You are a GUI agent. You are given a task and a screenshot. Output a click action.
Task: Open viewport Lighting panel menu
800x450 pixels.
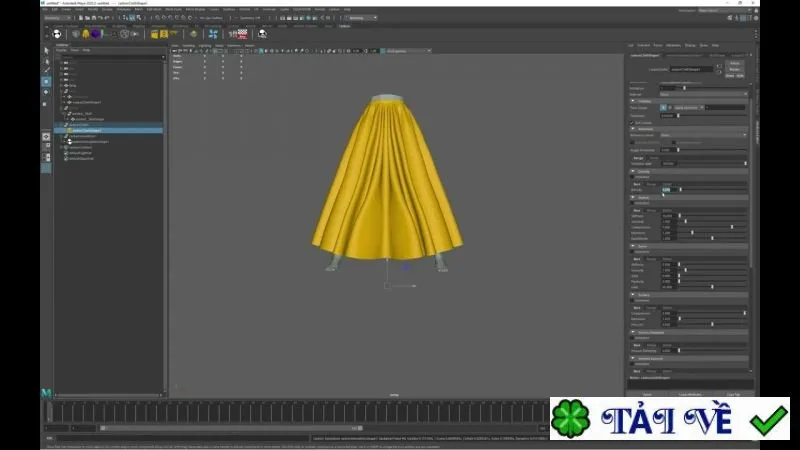(x=205, y=45)
